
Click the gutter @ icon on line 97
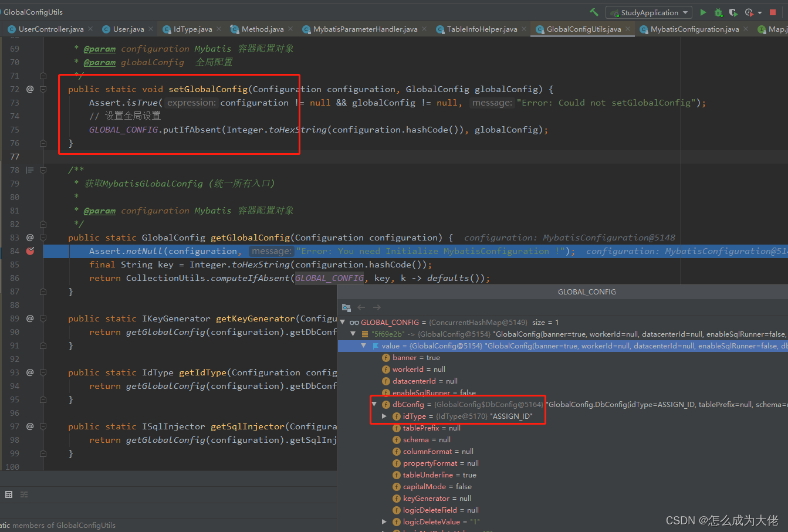tap(30, 426)
